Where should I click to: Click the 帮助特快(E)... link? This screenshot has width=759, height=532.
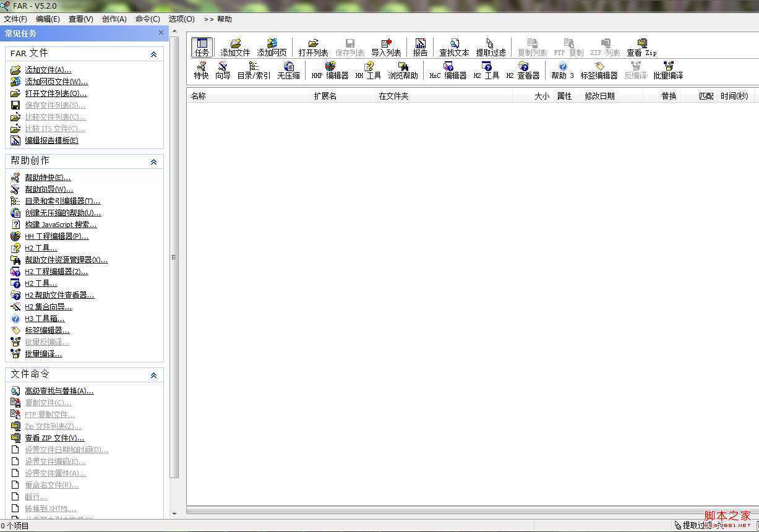(x=48, y=178)
